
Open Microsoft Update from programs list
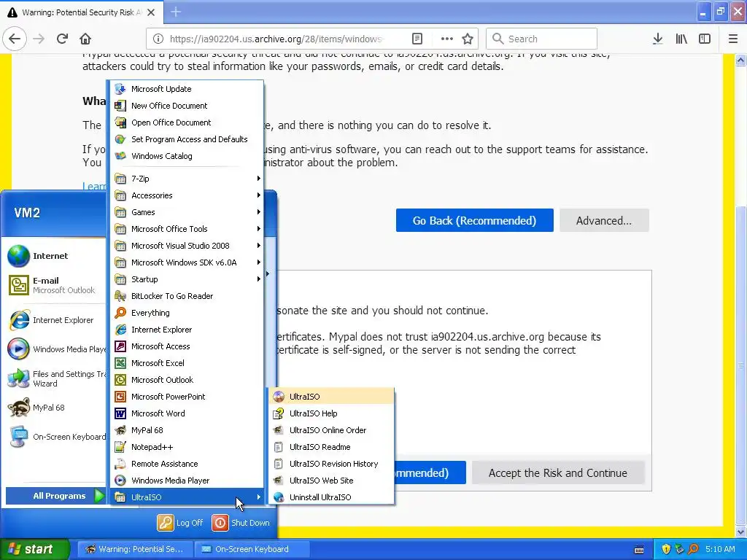click(187, 88)
